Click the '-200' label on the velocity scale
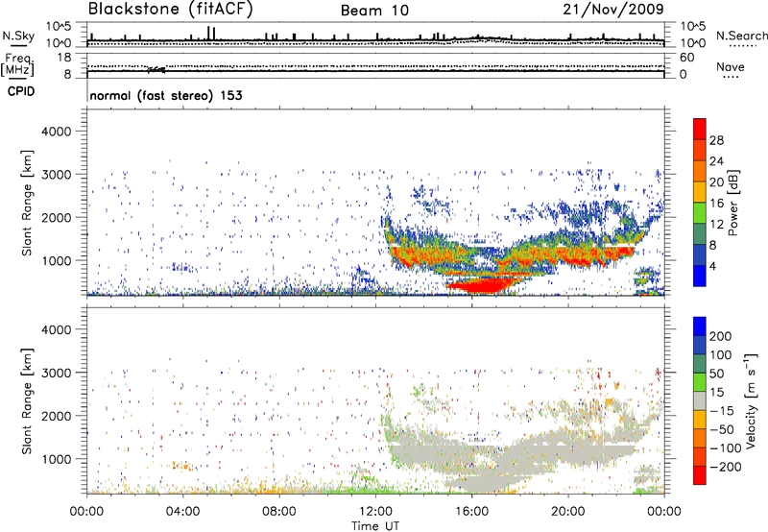The height and width of the screenshot is (532, 768). pos(726,467)
